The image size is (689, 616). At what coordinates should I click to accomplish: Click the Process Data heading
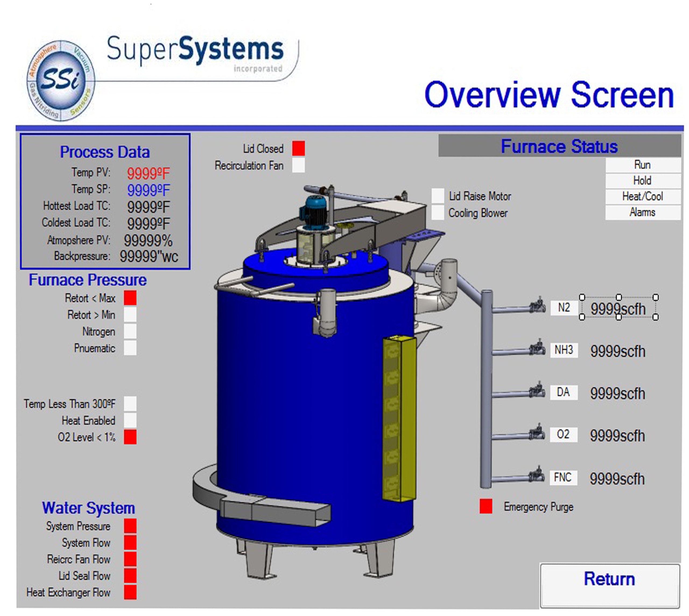click(105, 152)
